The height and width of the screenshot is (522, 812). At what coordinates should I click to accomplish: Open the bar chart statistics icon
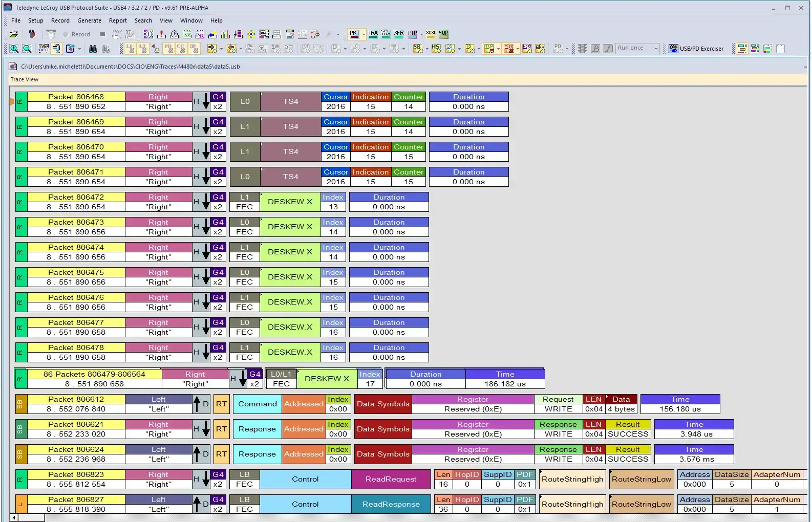225,34
